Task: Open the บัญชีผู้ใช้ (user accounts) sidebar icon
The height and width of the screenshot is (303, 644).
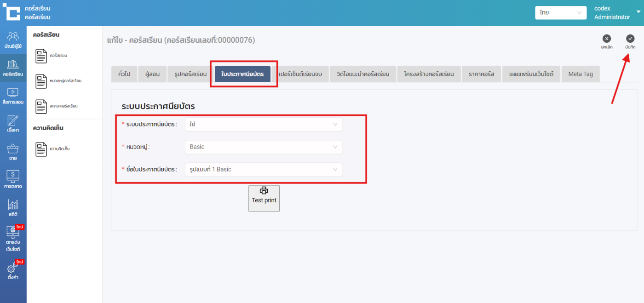Action: (13, 37)
